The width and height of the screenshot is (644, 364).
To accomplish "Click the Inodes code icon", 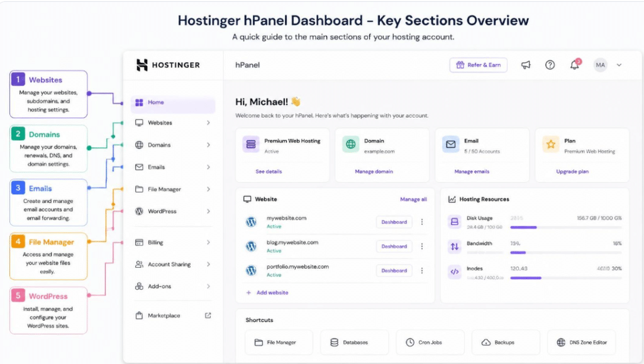I will tap(454, 272).
